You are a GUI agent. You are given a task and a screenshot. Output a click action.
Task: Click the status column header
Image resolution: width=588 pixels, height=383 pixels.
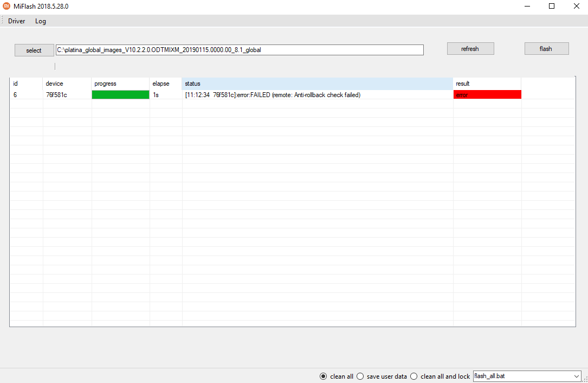point(317,84)
